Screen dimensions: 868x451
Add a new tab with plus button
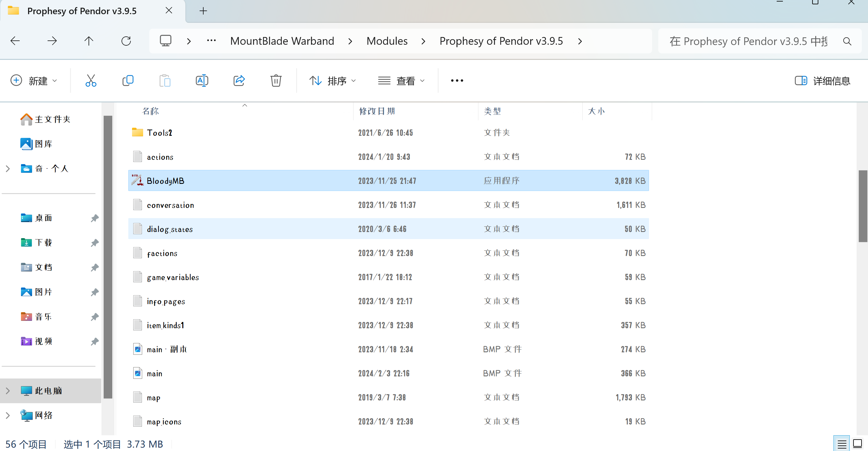(203, 11)
